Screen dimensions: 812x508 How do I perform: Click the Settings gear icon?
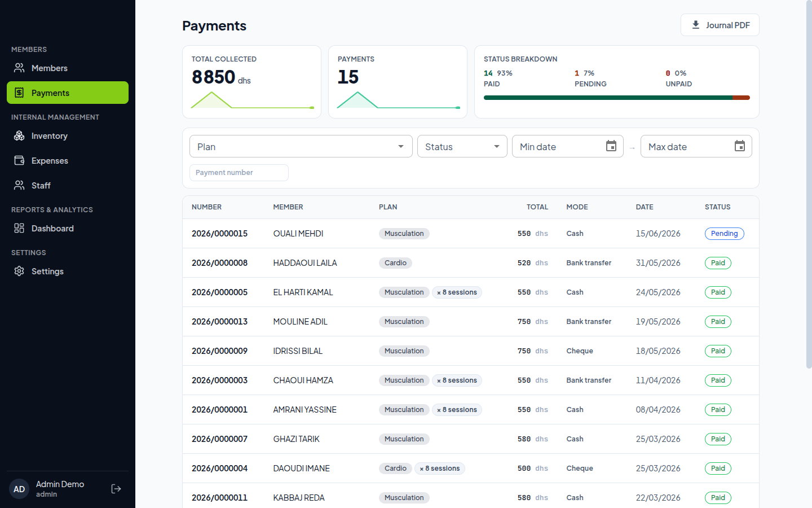point(19,271)
